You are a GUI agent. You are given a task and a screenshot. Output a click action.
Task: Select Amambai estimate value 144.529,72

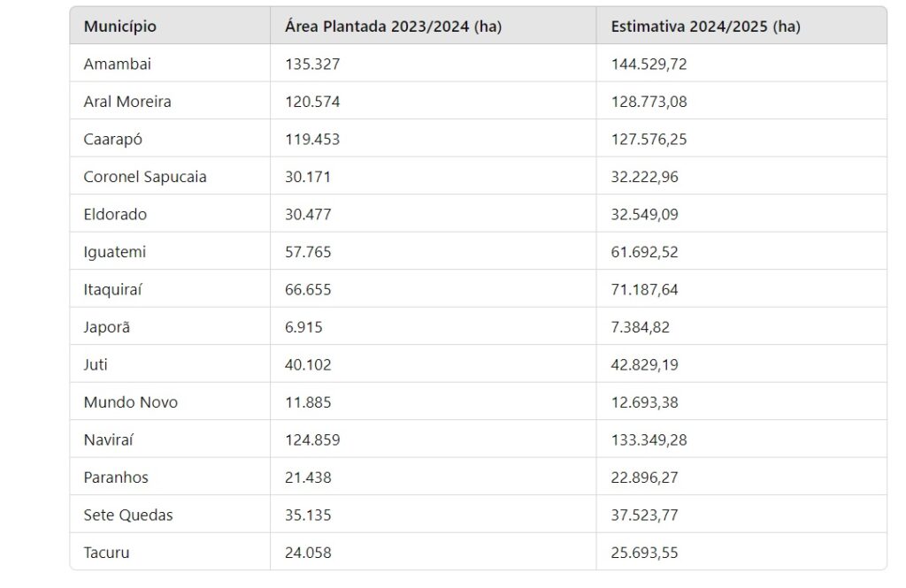(649, 65)
